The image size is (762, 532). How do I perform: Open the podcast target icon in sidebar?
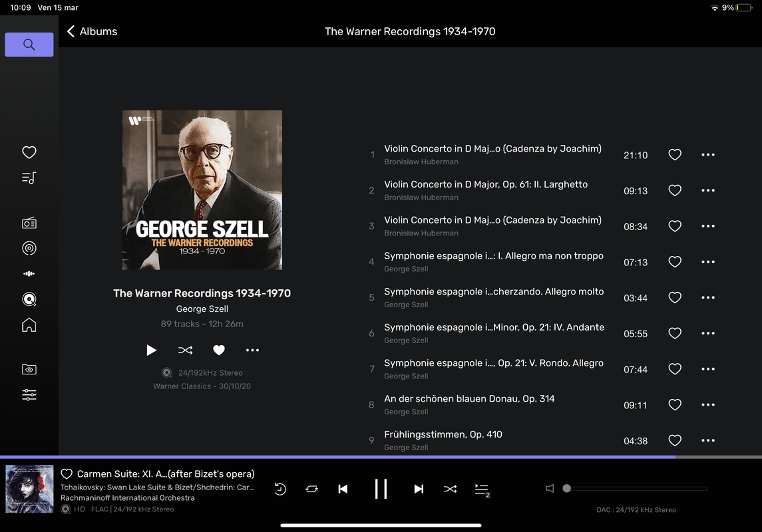(29, 249)
